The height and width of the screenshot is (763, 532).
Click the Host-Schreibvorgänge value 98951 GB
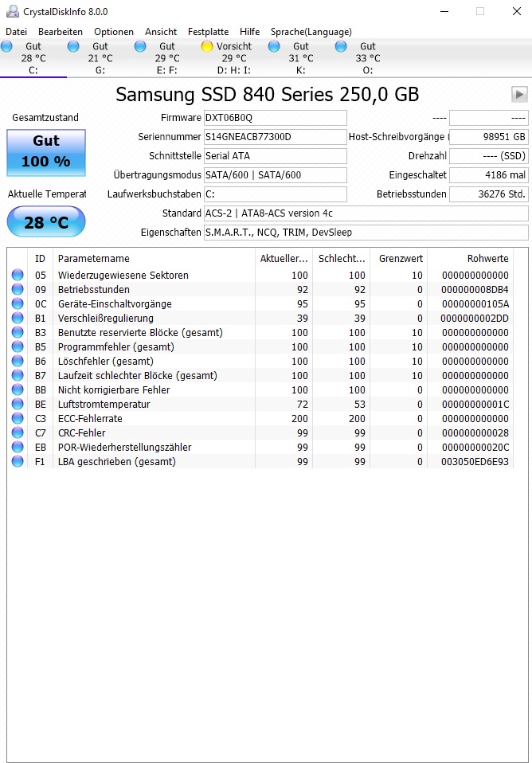(x=489, y=137)
